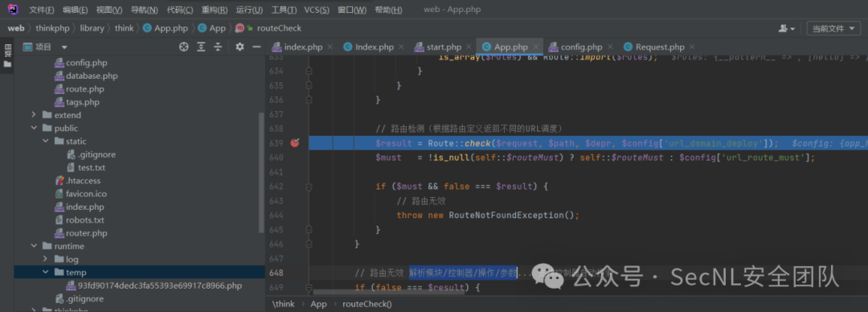The width and height of the screenshot is (868, 312).
Task: Click line number 644 in gutter
Action: coord(276,215)
